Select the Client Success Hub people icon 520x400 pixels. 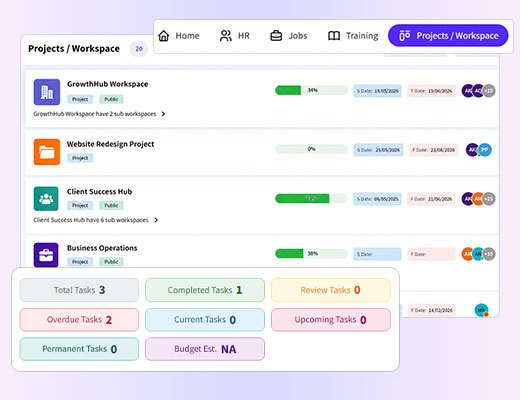46,199
